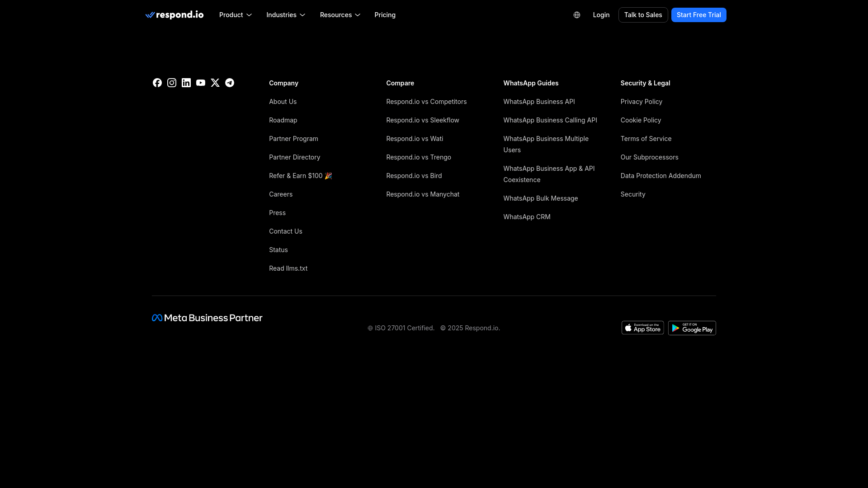Open the WhatsApp Business API guide
This screenshot has height=488, width=868.
coord(539,102)
